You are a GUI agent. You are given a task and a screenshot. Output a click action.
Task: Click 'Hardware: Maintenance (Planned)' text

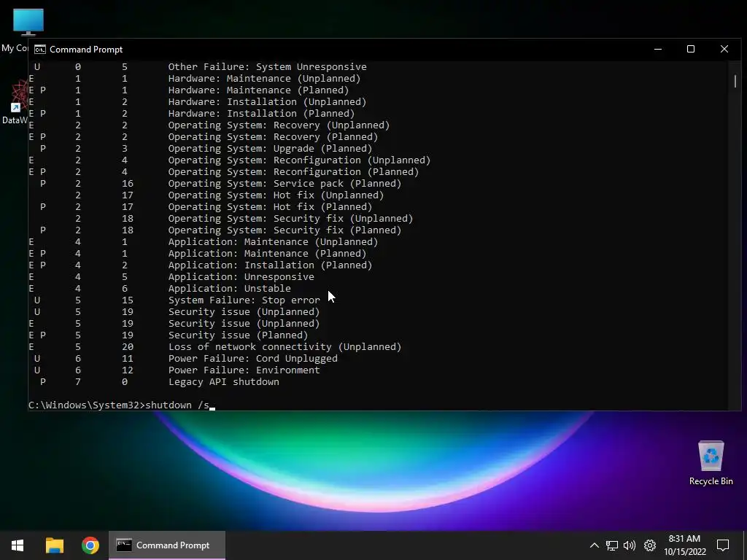point(258,90)
